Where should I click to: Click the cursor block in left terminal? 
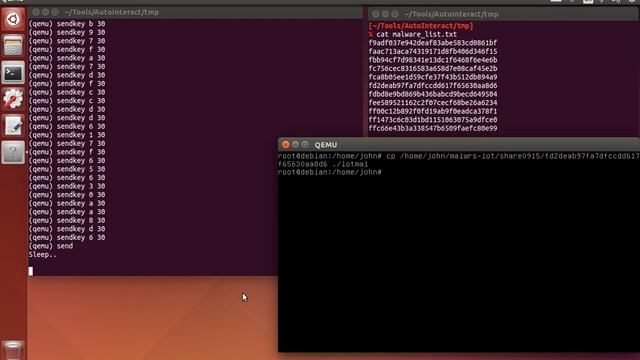(x=31, y=271)
